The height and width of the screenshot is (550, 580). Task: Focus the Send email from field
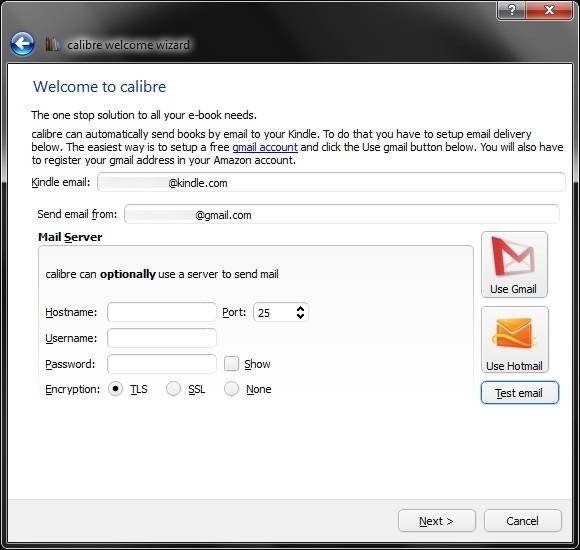point(341,214)
